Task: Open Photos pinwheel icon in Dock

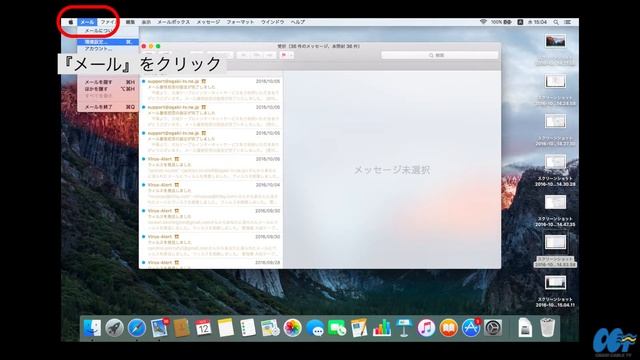Action: pyautogui.click(x=292, y=328)
